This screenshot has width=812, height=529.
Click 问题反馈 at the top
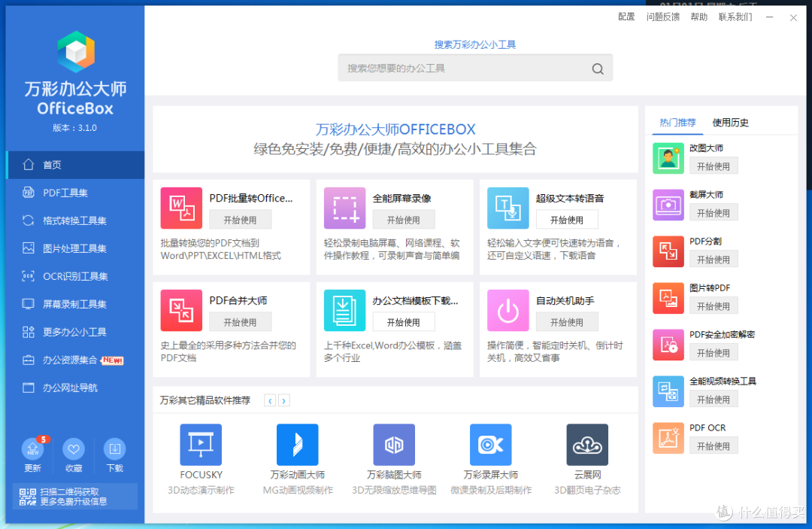[x=662, y=17]
